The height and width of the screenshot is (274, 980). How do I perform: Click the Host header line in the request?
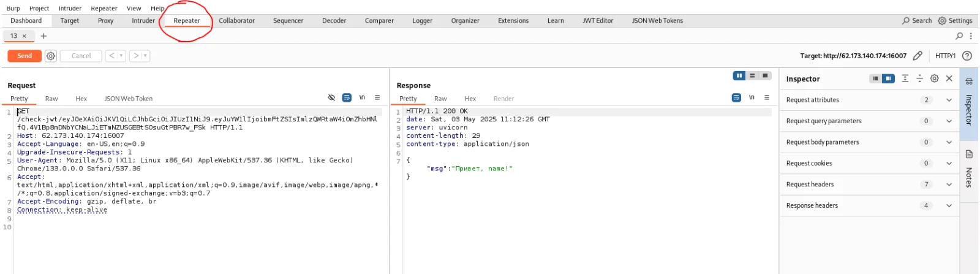pyautogui.click(x=70, y=136)
